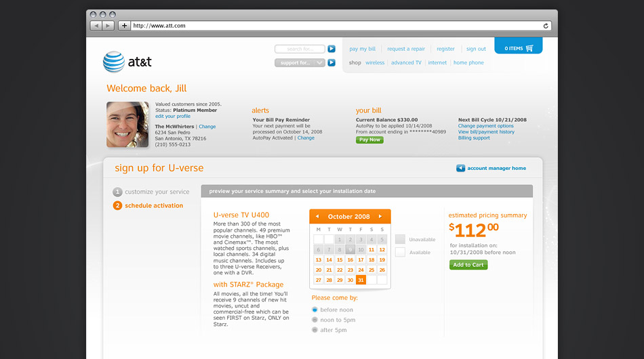
Task: Click the $112.00 estimated price
Action: pyautogui.click(x=473, y=230)
